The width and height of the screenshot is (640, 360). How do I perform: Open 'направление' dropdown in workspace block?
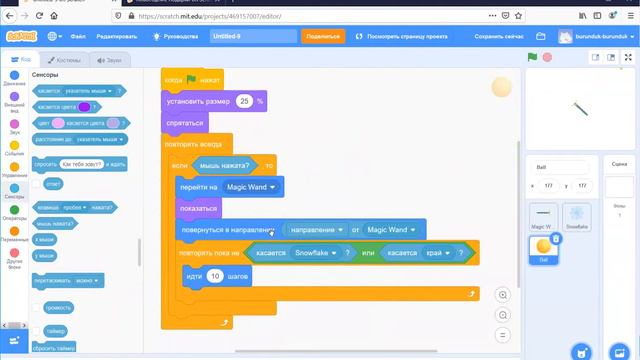pyautogui.click(x=316, y=230)
